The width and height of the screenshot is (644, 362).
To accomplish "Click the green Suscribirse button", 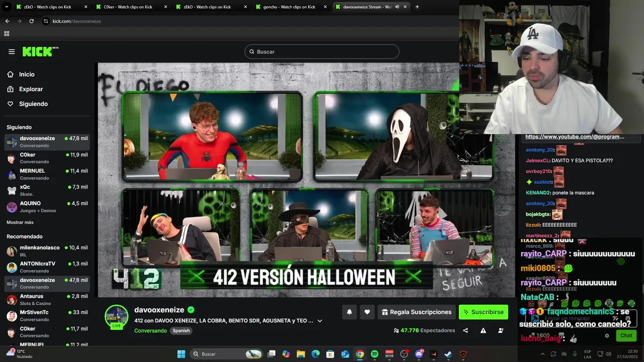I will pos(484,312).
